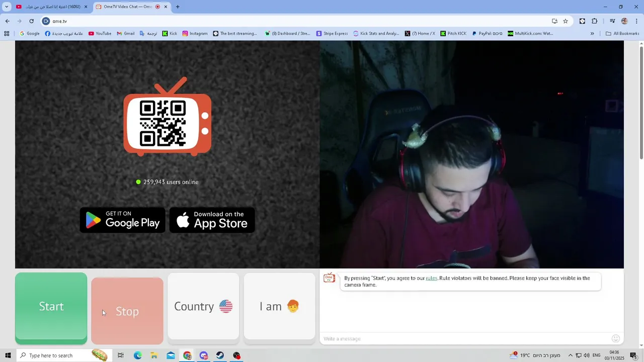Open the Extensions puzzle icon
The height and width of the screenshot is (362, 644).
point(594,21)
